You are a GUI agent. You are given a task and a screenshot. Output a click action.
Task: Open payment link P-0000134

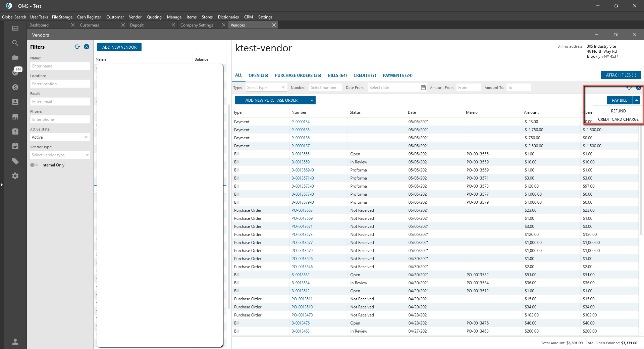point(300,122)
